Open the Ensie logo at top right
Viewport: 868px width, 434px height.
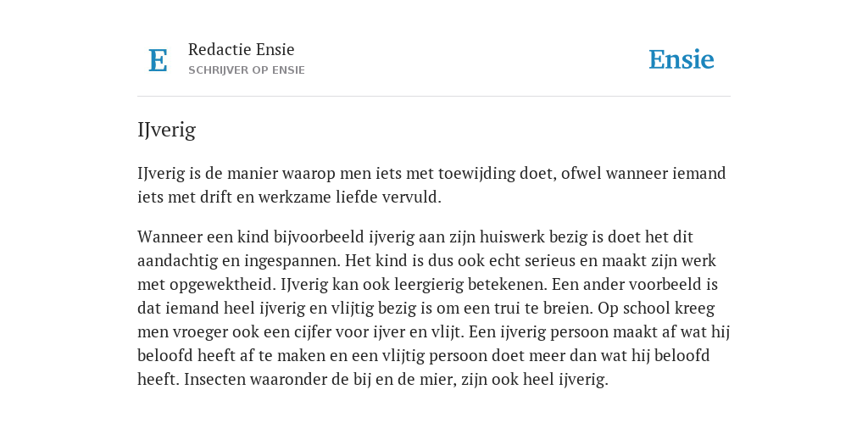tap(682, 60)
